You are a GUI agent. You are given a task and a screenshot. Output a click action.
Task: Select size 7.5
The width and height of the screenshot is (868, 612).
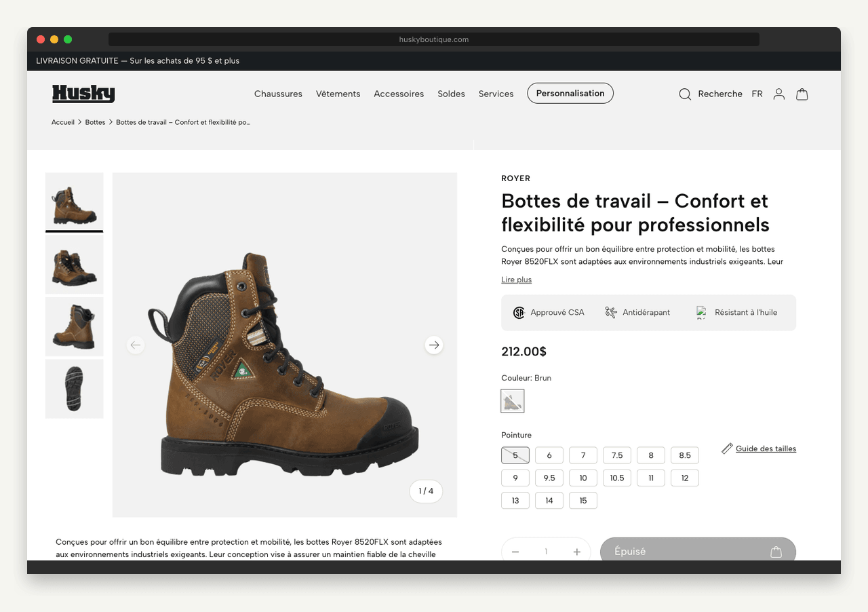(616, 455)
